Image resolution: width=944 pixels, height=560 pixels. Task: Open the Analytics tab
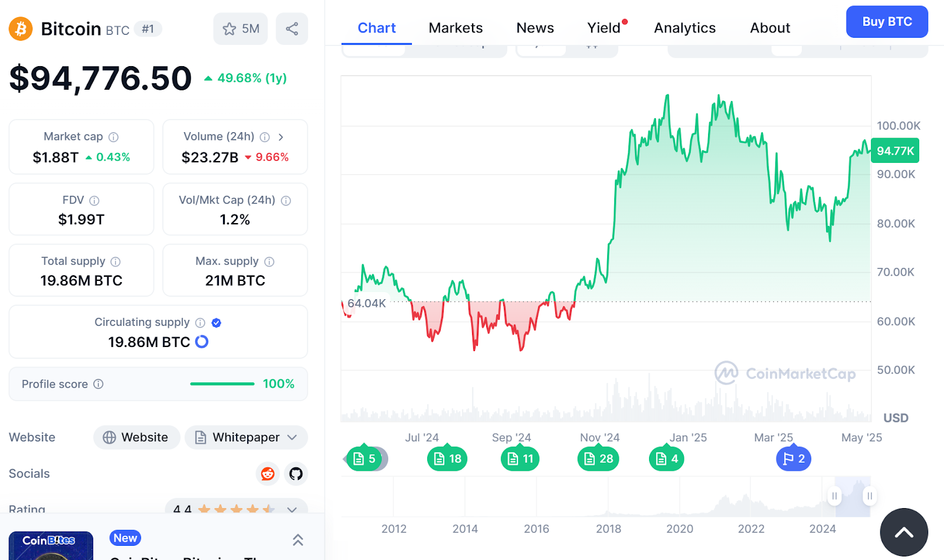pyautogui.click(x=684, y=28)
